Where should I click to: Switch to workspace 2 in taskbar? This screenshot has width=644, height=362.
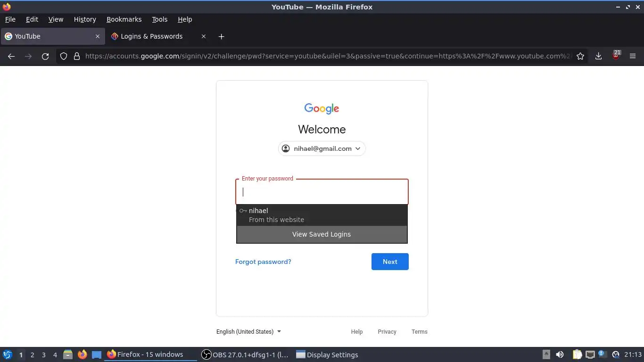[x=32, y=355]
